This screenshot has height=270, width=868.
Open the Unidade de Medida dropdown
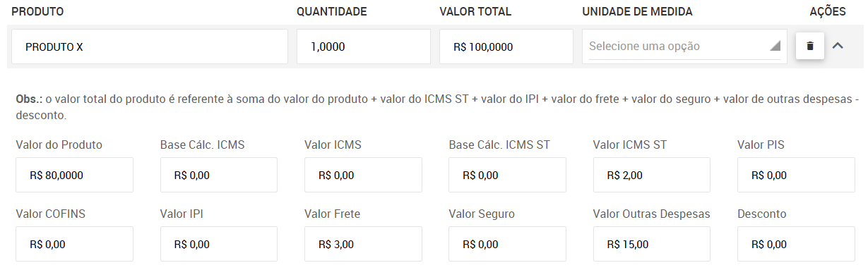point(684,47)
